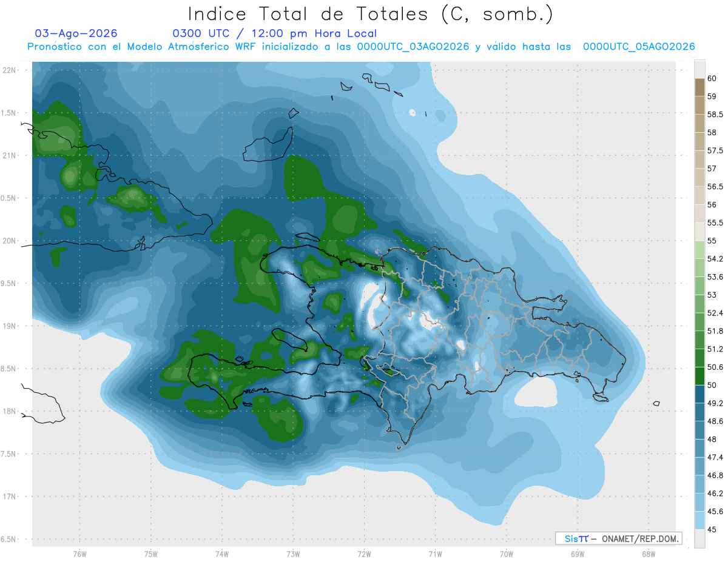
Task: Click the '57.5' colorbar label
Action: pos(715,150)
